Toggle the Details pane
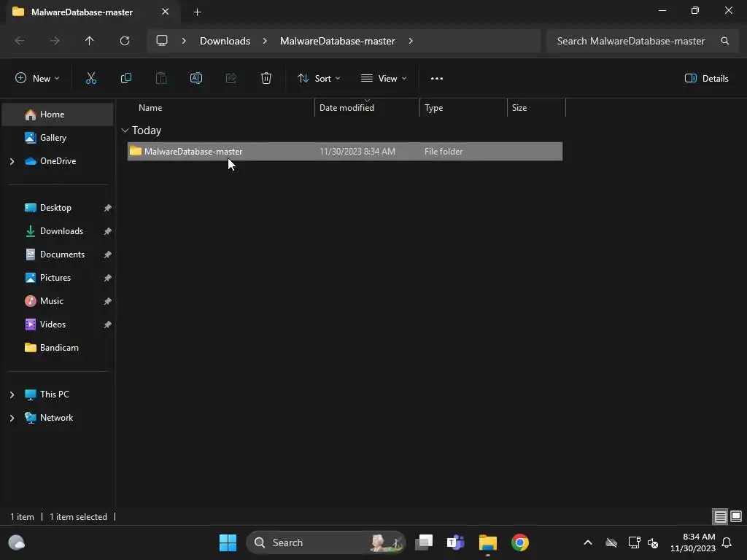Screen dimensions: 747x560 (706, 79)
